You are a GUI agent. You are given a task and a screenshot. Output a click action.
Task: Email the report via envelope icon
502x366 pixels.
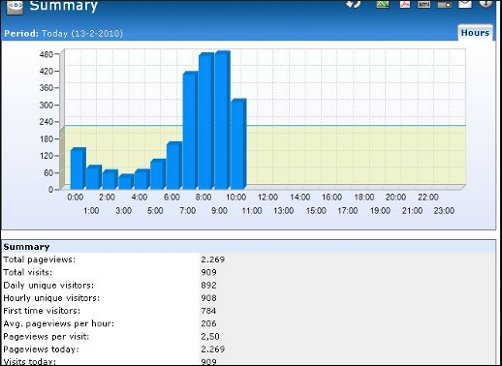click(x=465, y=4)
